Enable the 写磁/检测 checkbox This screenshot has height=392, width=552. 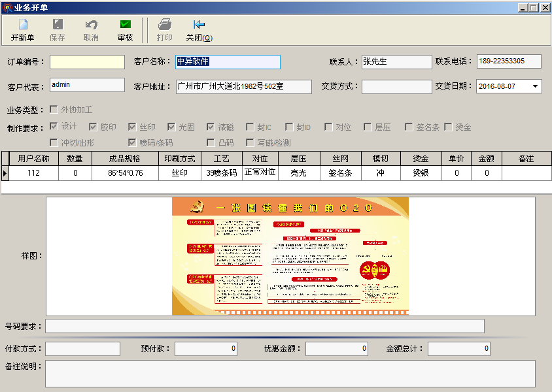click(x=250, y=142)
